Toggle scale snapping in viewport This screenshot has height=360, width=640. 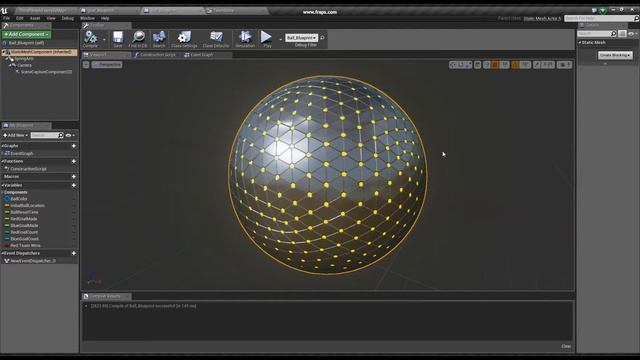click(537, 64)
